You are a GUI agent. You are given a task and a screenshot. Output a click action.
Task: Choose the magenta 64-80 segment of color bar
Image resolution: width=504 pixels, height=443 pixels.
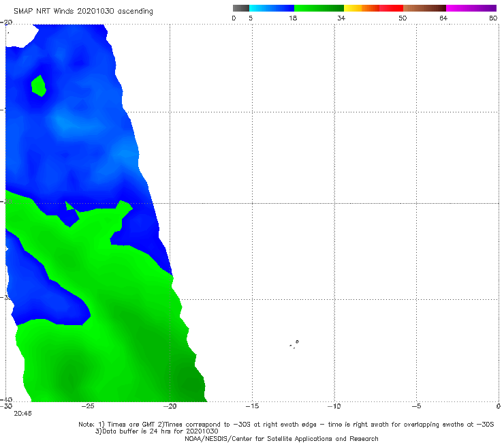tap(471, 8)
